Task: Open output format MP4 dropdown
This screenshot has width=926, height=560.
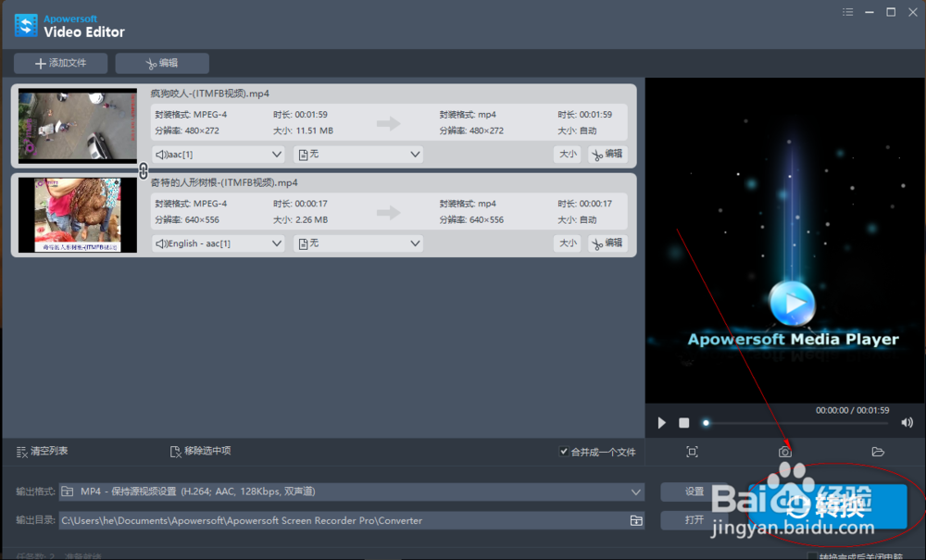Action: tap(351, 492)
